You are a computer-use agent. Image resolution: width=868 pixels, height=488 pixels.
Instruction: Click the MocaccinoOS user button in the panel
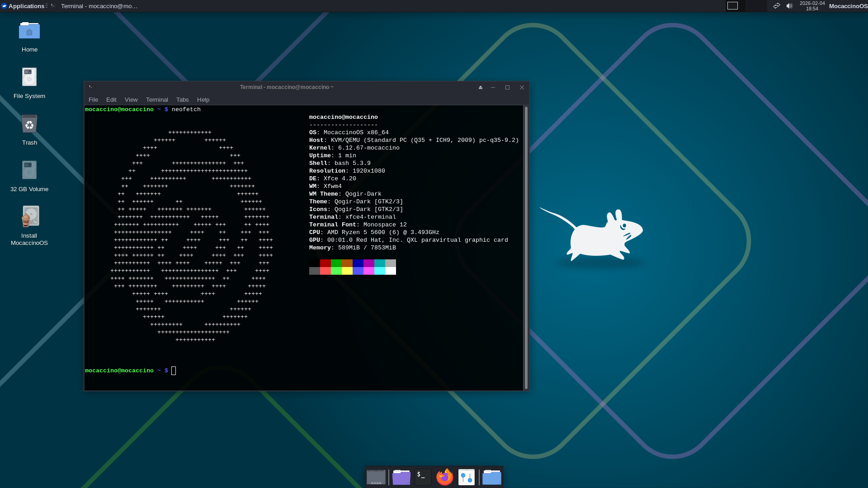[x=848, y=6]
